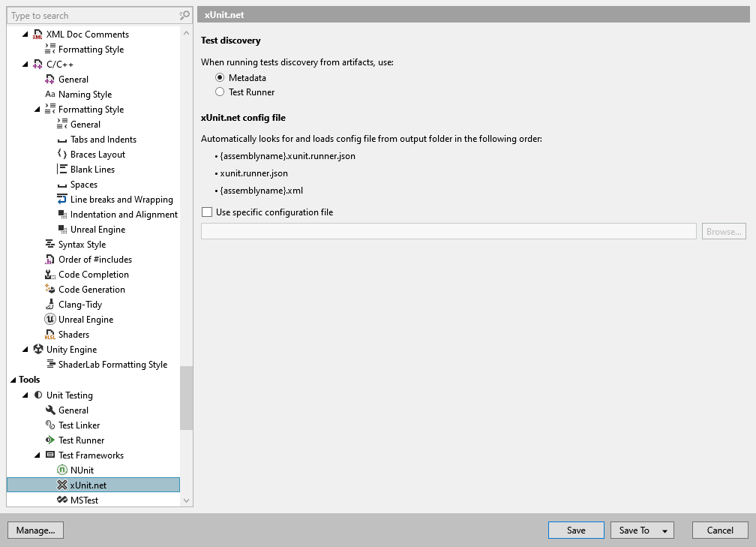Click the C/C++ language icon
This screenshot has width=756, height=547.
tap(37, 65)
